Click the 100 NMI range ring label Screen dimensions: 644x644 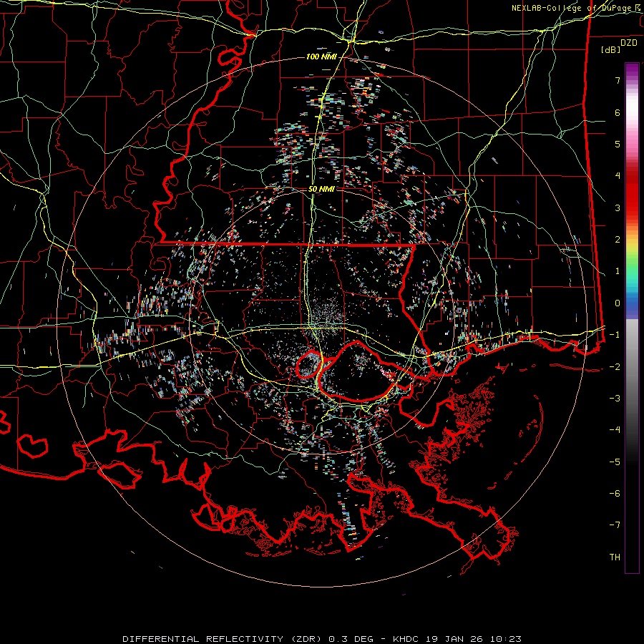(x=321, y=57)
